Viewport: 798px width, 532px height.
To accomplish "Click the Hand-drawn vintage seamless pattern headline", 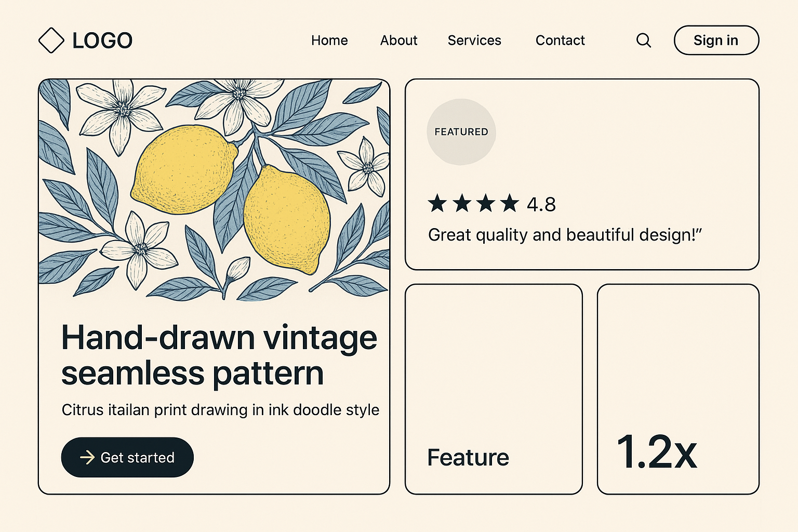I will (218, 355).
